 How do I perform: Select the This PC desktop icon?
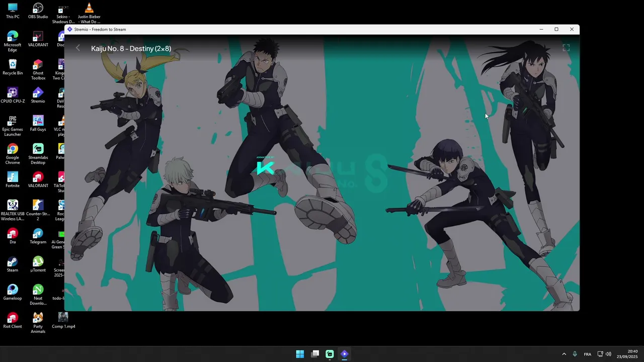[x=13, y=11]
